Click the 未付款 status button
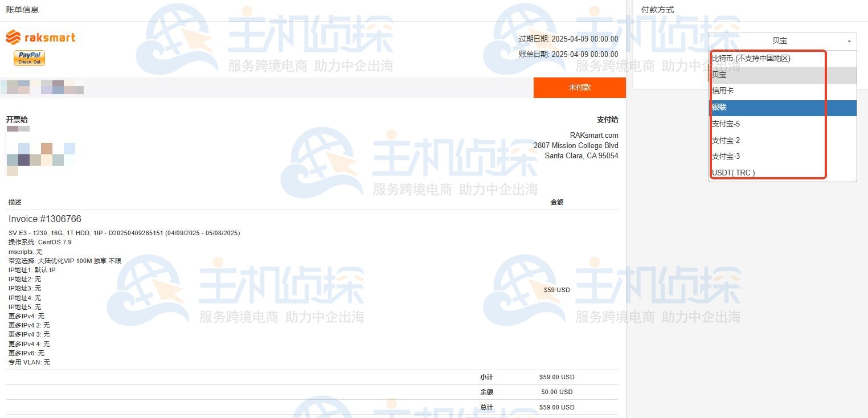Image resolution: width=868 pixels, height=418 pixels. tap(579, 87)
